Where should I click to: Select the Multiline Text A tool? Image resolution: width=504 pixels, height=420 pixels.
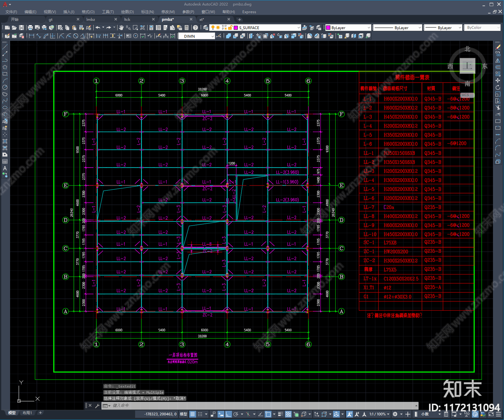(x=5, y=168)
